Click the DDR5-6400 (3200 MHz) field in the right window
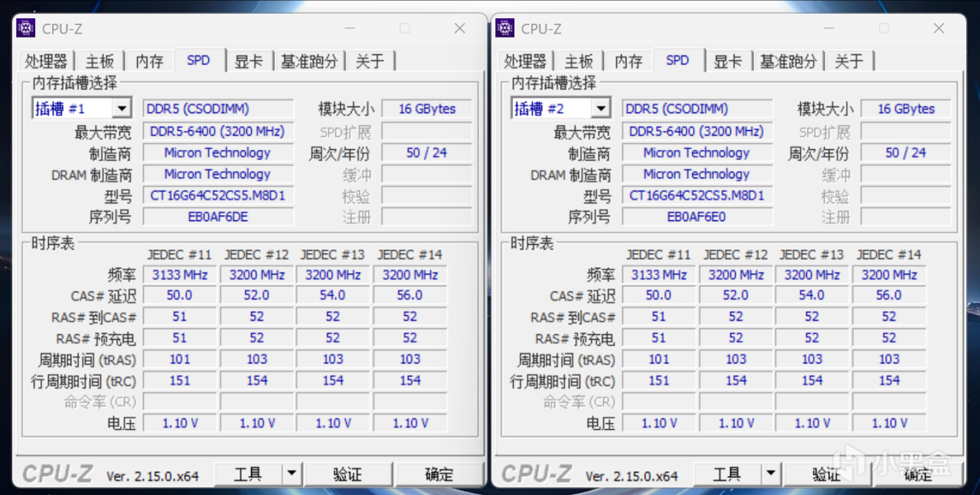980x495 pixels. (697, 131)
